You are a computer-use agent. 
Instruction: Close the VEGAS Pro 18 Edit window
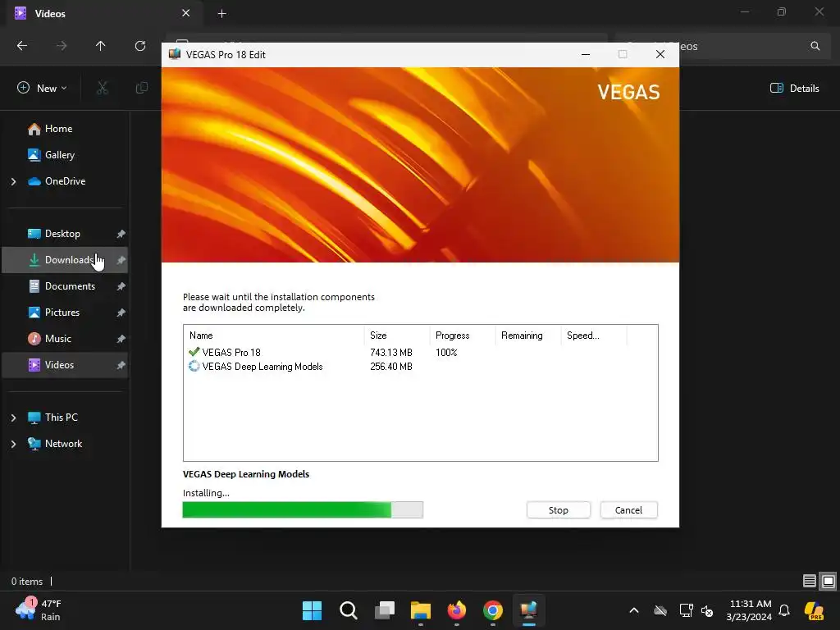(660, 54)
